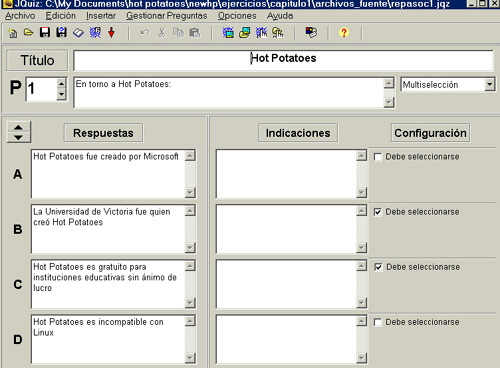The image size is (500, 368).
Task: Click the paste clipboard icon
Action: coord(195,33)
